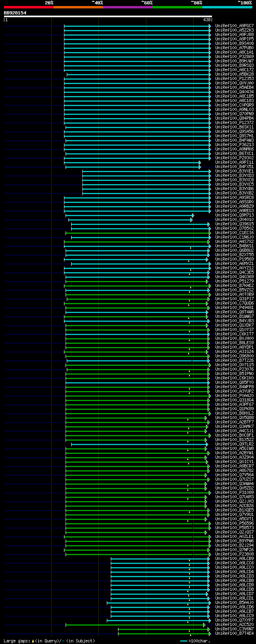
Task: Select the UniRef100_C0PQR9 label
Action: (x=234, y=105)
